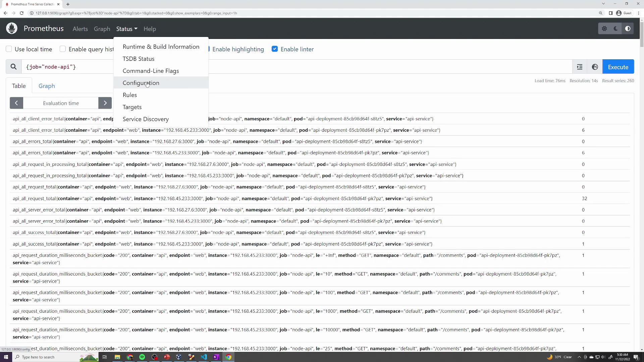Open the browser side panel icon
Image resolution: width=644 pixels, height=362 pixels.
[611, 13]
